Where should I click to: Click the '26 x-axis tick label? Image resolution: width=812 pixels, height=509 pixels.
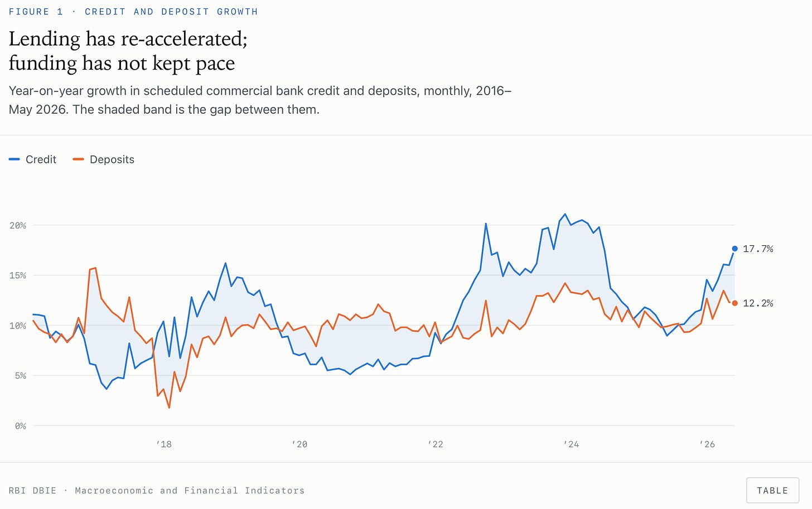[x=707, y=444]
